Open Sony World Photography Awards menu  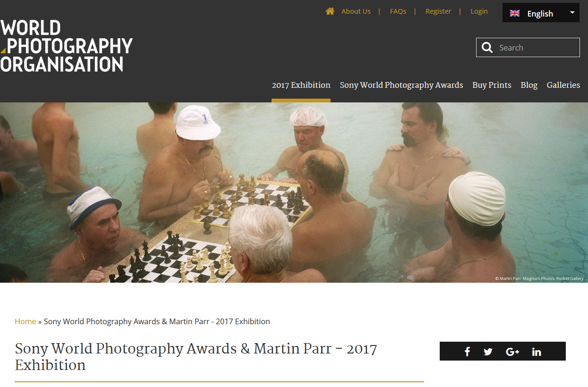click(x=401, y=85)
